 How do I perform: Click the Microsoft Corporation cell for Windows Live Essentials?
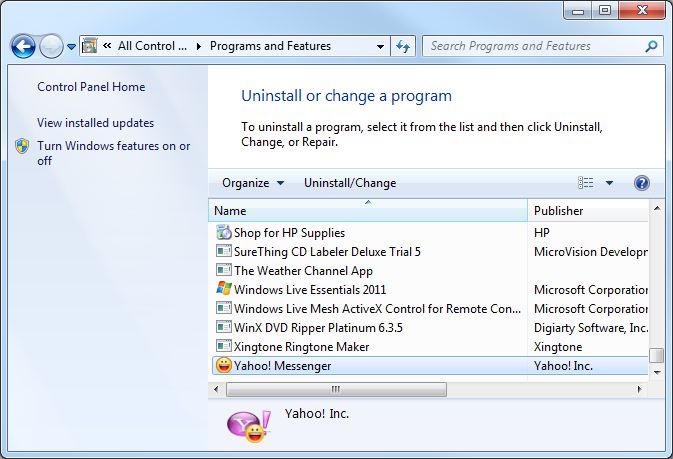[591, 289]
